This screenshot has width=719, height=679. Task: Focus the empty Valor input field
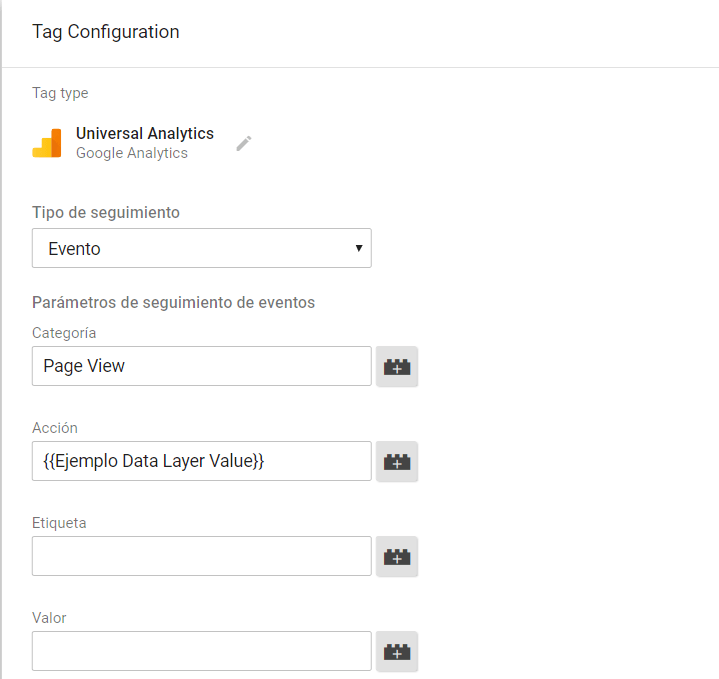(x=202, y=651)
